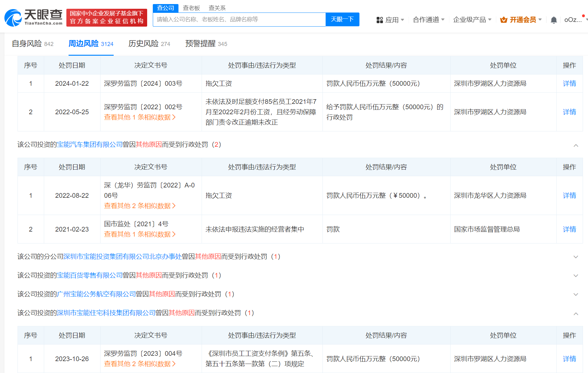The width and height of the screenshot is (588, 373).
Task: Click 其他原因 in the 宝能住宅科技 row
Action: click(182, 313)
